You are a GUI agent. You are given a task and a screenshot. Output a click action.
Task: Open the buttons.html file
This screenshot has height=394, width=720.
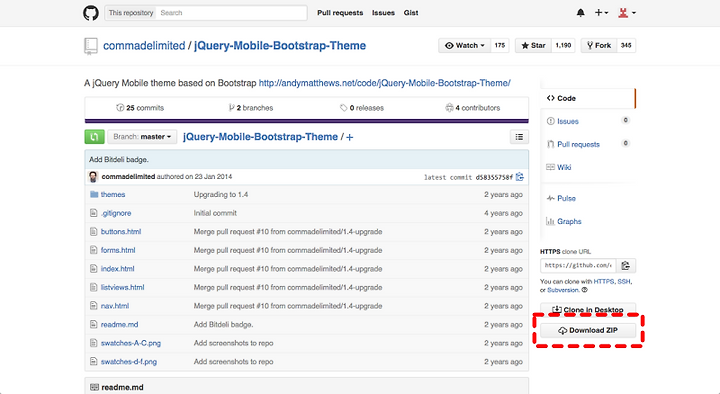click(x=121, y=232)
